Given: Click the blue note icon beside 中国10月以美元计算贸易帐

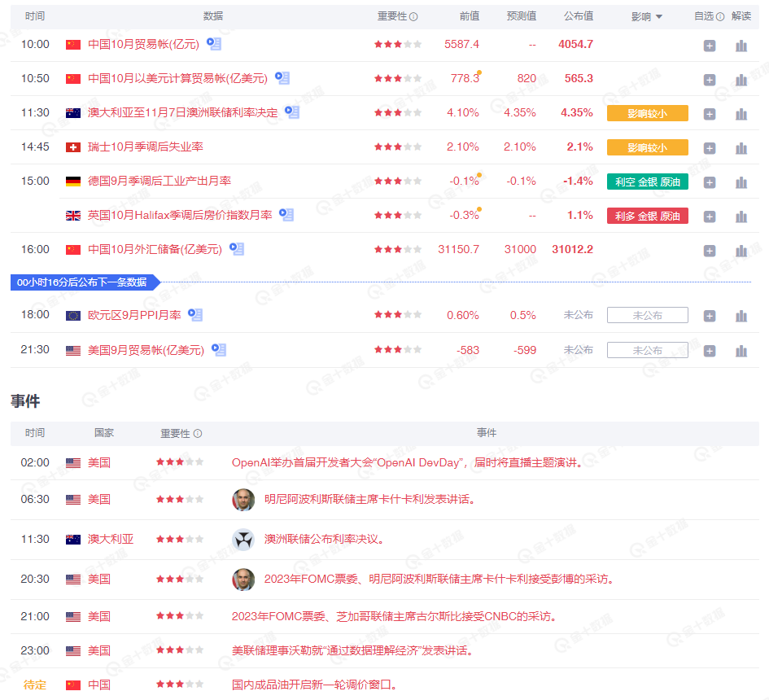Looking at the screenshot, I should click(282, 78).
